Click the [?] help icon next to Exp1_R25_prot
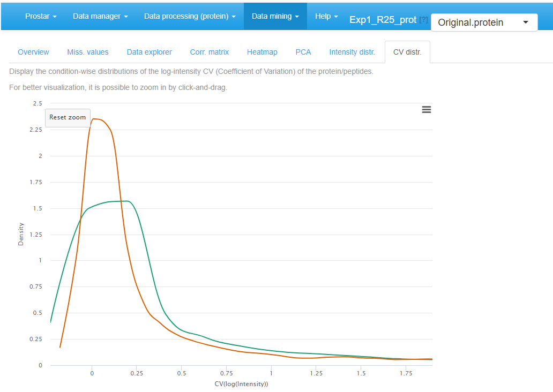 pos(423,19)
